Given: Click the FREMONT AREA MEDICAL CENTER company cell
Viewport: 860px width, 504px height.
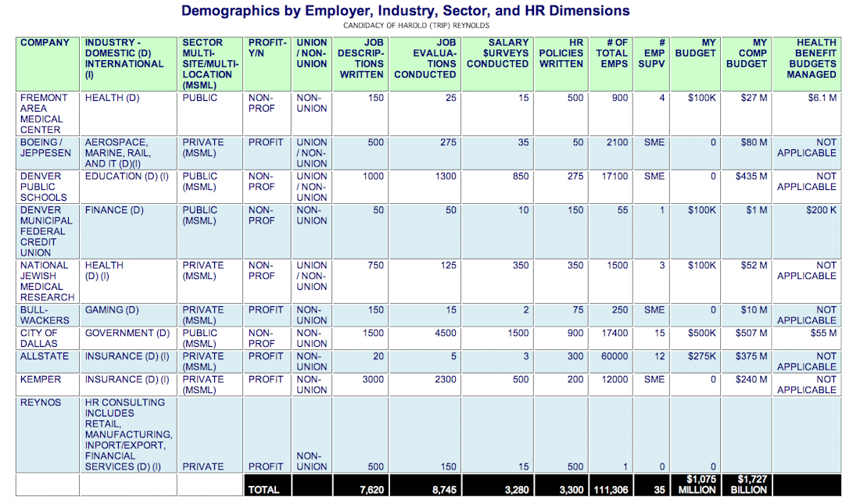Looking at the screenshot, I should 48,113.
